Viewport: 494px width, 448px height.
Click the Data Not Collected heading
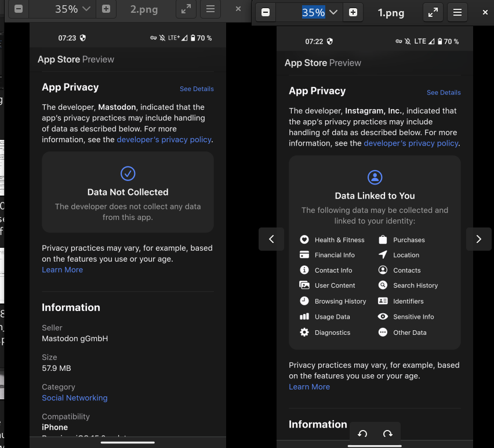[x=128, y=192]
